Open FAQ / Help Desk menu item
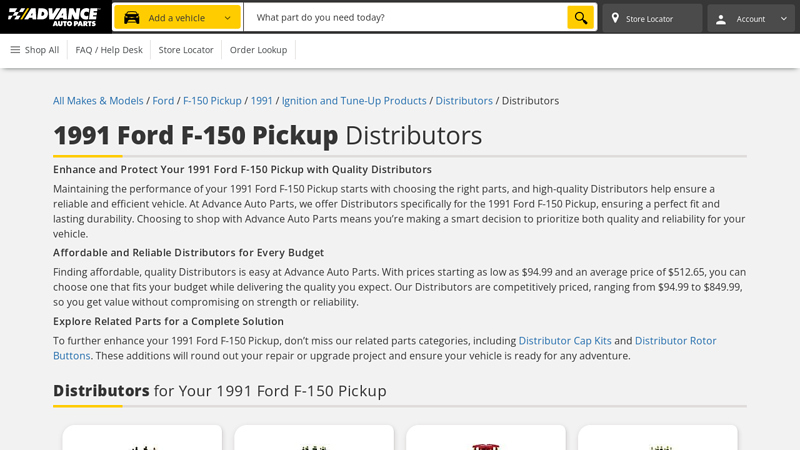Image resolution: width=800 pixels, height=450 pixels. coord(109,50)
